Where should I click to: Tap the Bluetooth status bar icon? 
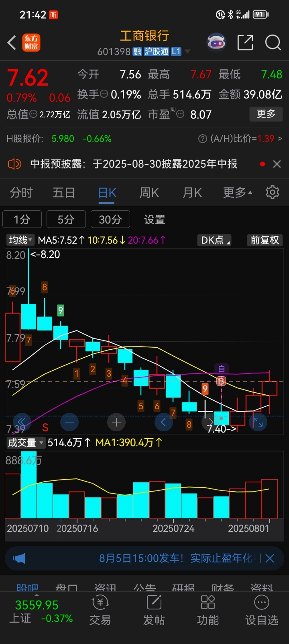pos(230,14)
